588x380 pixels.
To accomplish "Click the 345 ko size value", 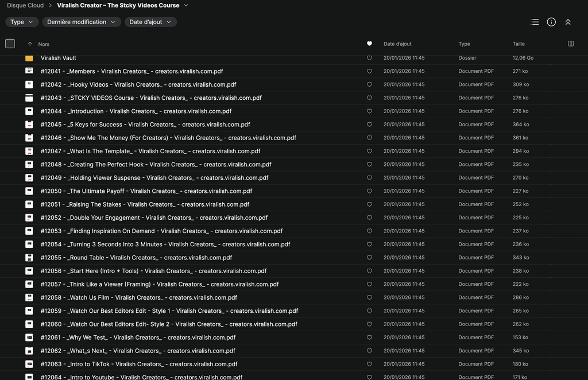I will click(x=520, y=351).
